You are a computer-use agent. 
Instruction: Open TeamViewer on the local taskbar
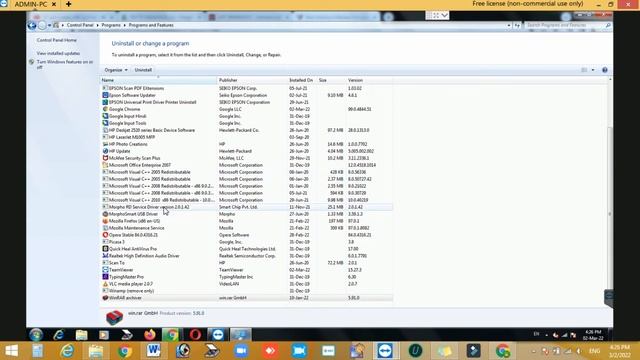[385, 351]
